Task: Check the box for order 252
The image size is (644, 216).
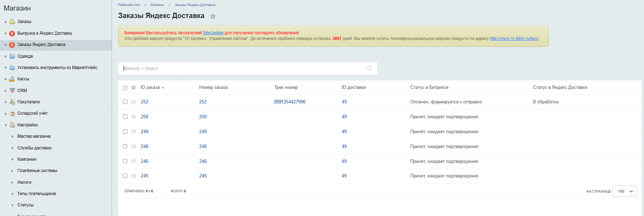Action: [x=125, y=102]
